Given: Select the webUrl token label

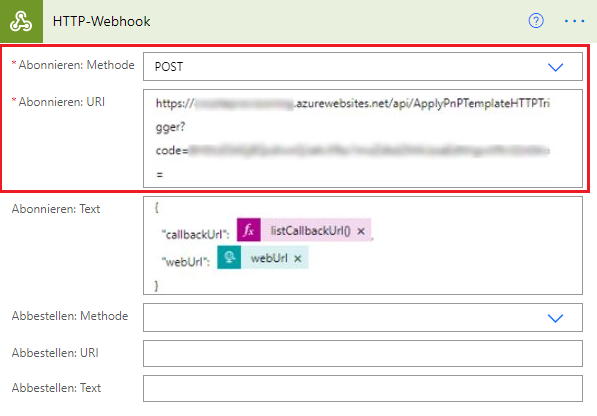Looking at the screenshot, I should coord(269,258).
